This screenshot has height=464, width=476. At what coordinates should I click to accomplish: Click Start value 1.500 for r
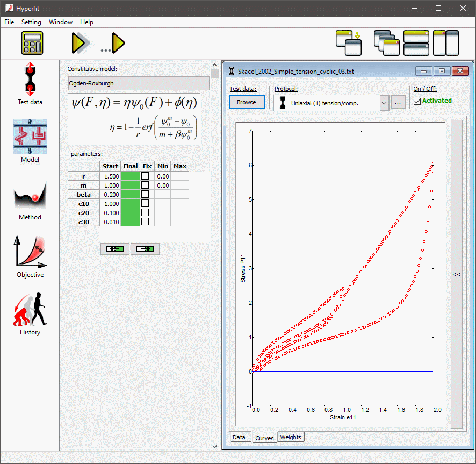110,176
